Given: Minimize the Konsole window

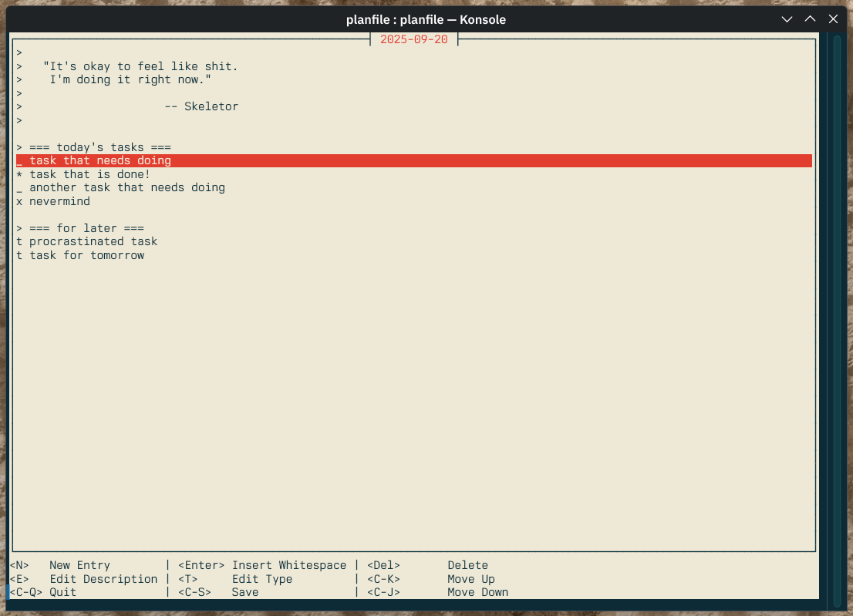Looking at the screenshot, I should [787, 19].
